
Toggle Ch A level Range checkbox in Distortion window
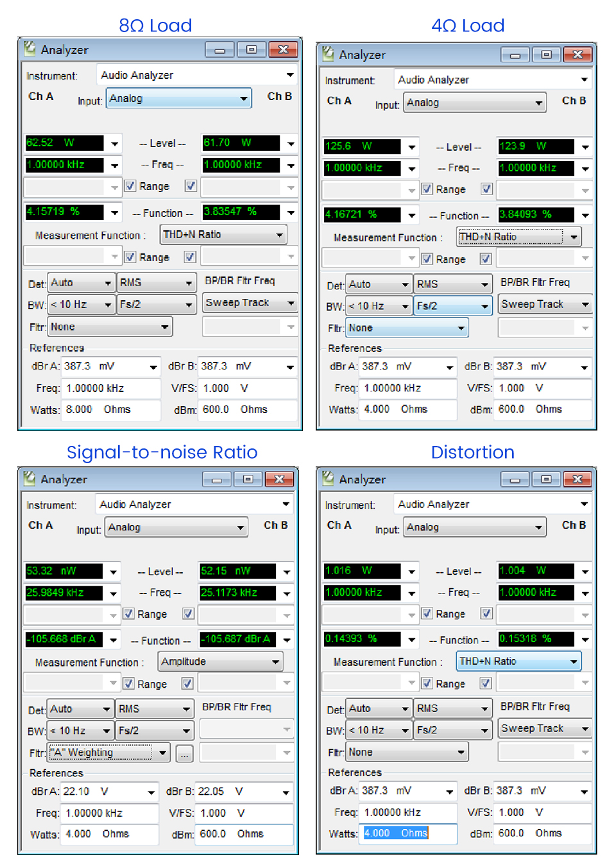tap(427, 613)
